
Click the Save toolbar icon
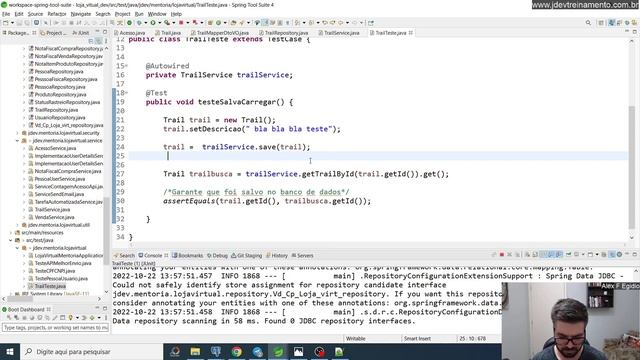[x=20, y=23]
